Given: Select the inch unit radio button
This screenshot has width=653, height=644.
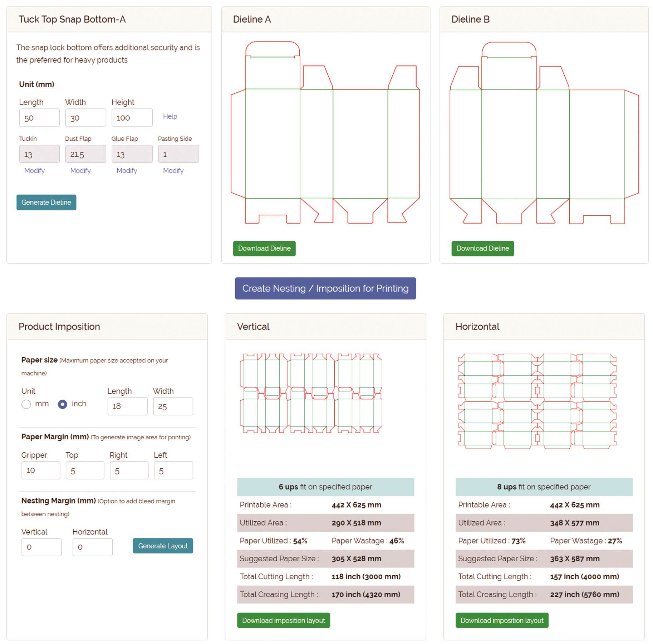Looking at the screenshot, I should (x=63, y=404).
